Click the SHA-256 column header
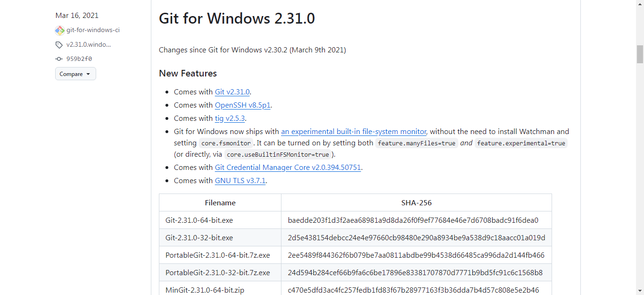The width and height of the screenshot is (644, 295). coord(416,202)
